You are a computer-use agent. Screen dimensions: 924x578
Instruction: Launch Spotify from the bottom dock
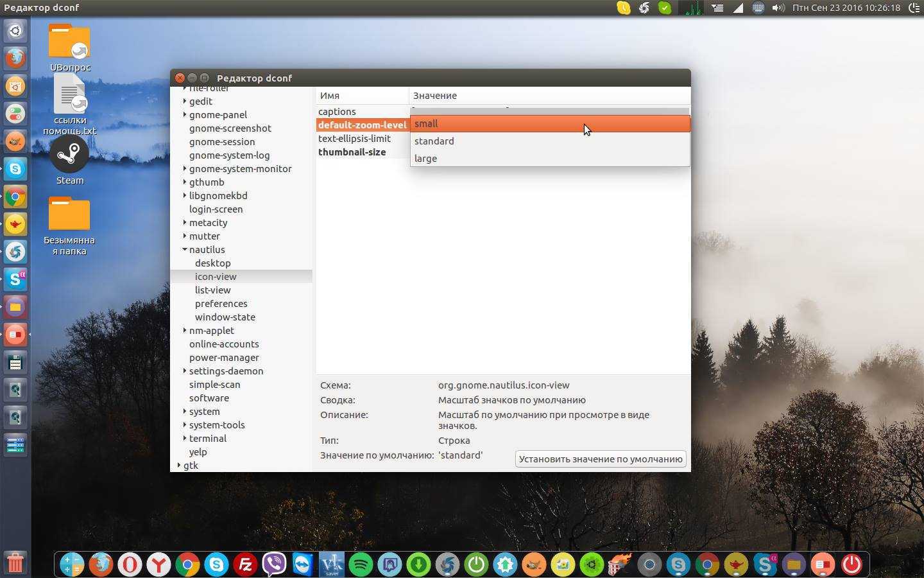361,565
